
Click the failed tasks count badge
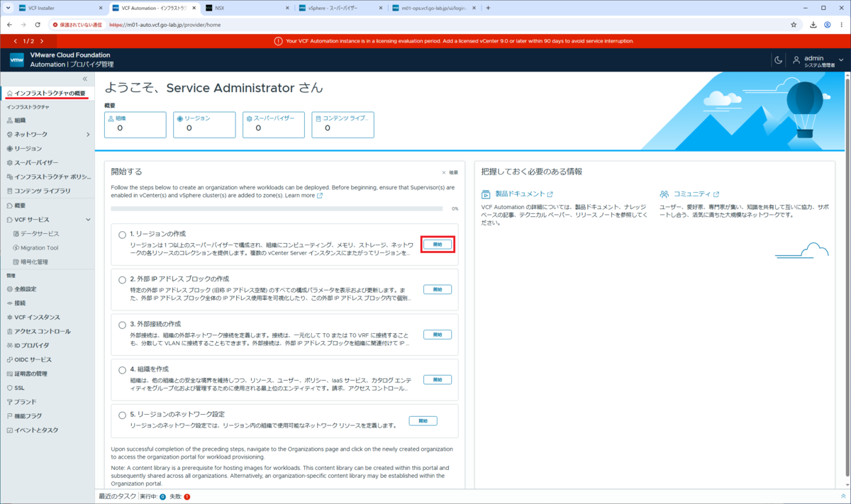tap(187, 498)
